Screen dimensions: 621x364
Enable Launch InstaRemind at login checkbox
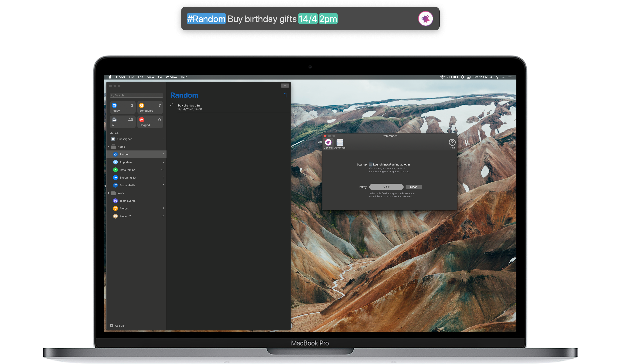(x=371, y=164)
